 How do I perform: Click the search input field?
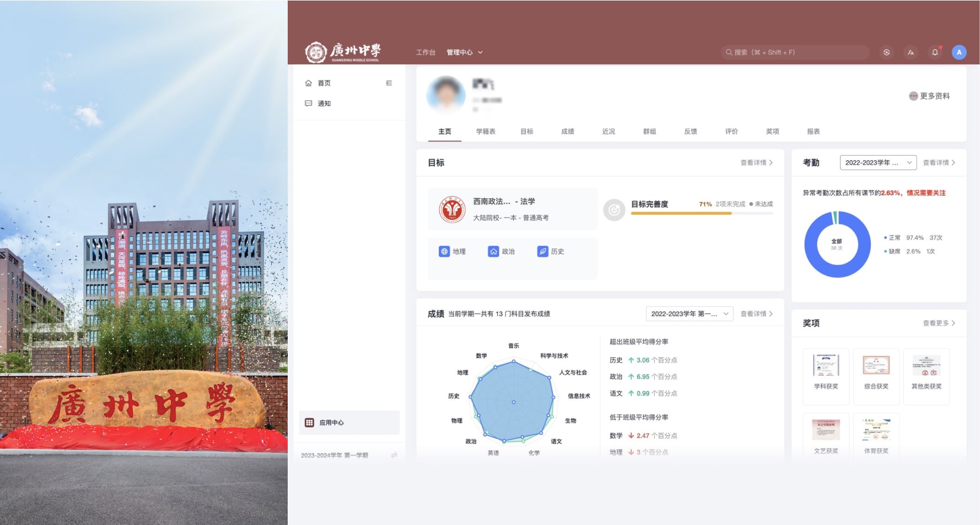click(x=795, y=52)
